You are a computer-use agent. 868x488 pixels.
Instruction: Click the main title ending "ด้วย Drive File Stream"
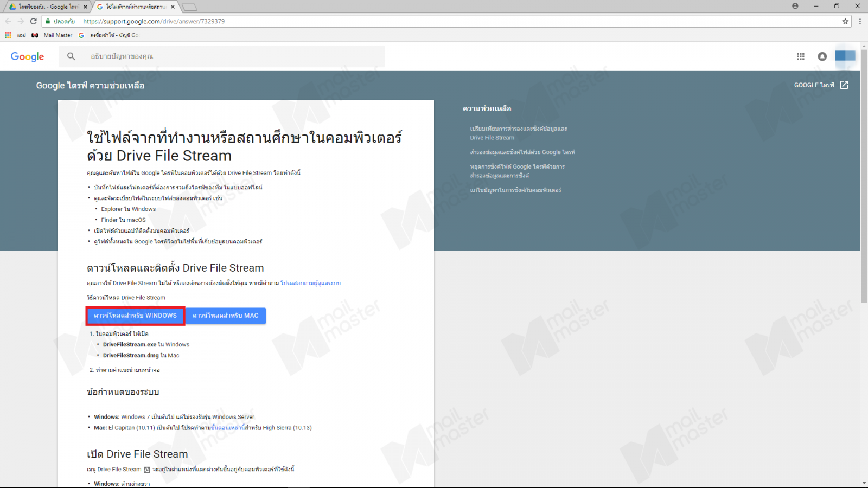pos(244,146)
